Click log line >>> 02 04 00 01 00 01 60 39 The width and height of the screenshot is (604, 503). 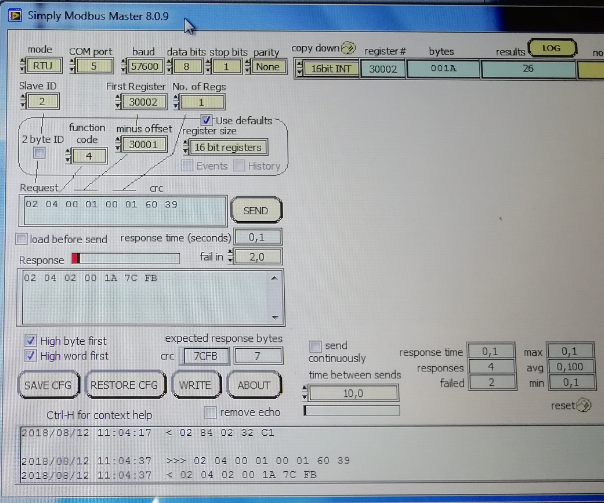click(x=185, y=460)
